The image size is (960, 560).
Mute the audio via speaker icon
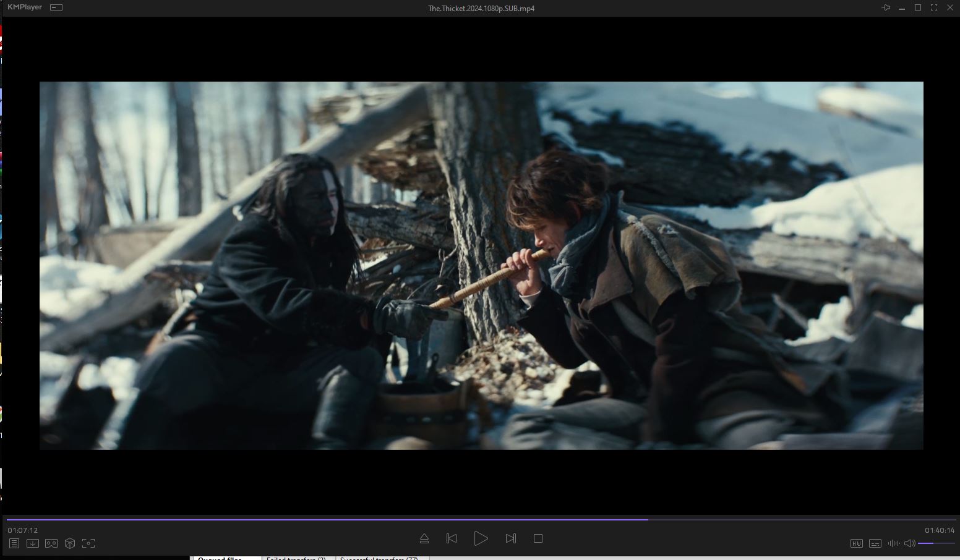[x=909, y=543]
